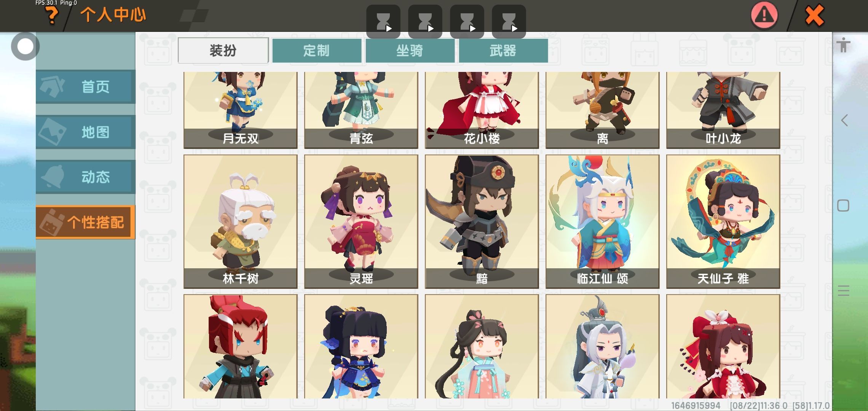Open the 武器 tab
Screen dimensions: 868x411
(x=503, y=50)
